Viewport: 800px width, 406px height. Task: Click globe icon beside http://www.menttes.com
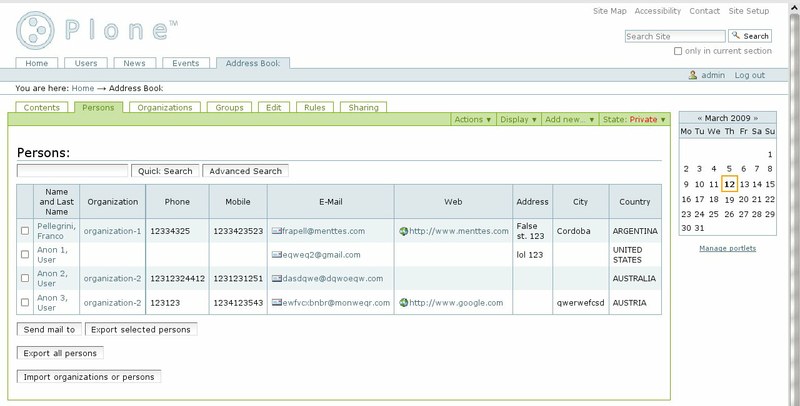click(x=403, y=231)
